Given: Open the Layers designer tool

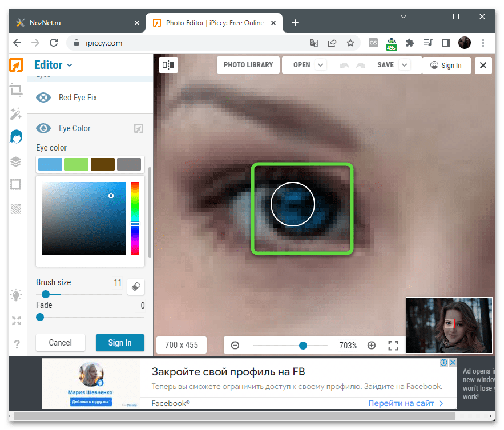Looking at the screenshot, I should pyautogui.click(x=16, y=161).
